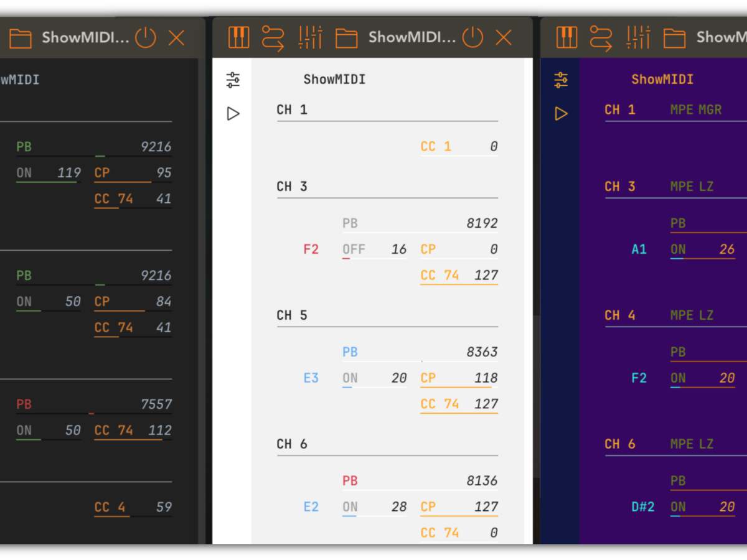The height and width of the screenshot is (560, 747).
Task: Click CC 1 label in light-theme window
Action: click(x=436, y=147)
